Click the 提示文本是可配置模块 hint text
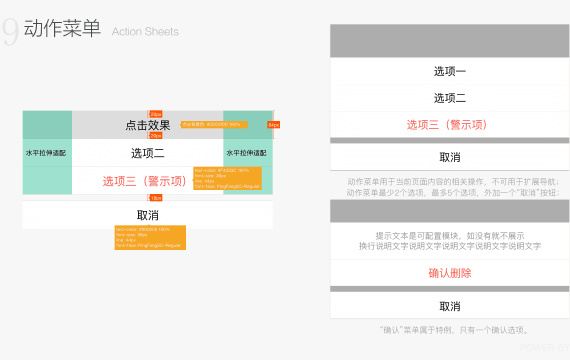 click(450, 236)
